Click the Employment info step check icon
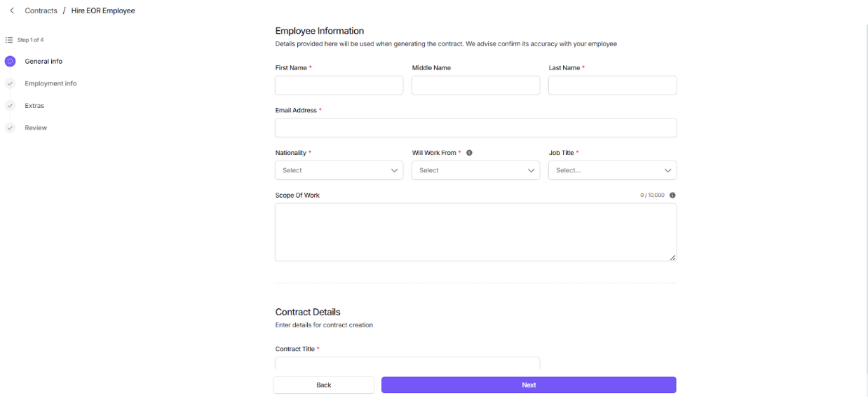 [x=10, y=84]
